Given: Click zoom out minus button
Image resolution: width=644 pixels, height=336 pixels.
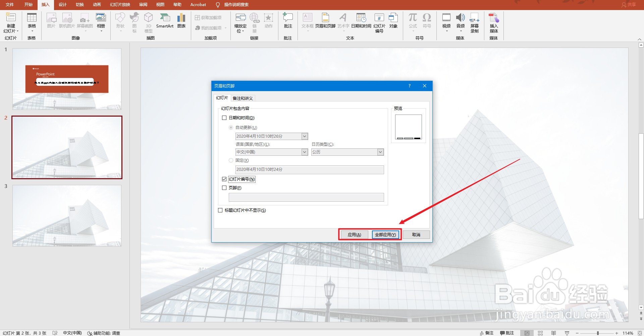Looking at the screenshot, I should pyautogui.click(x=577, y=333).
